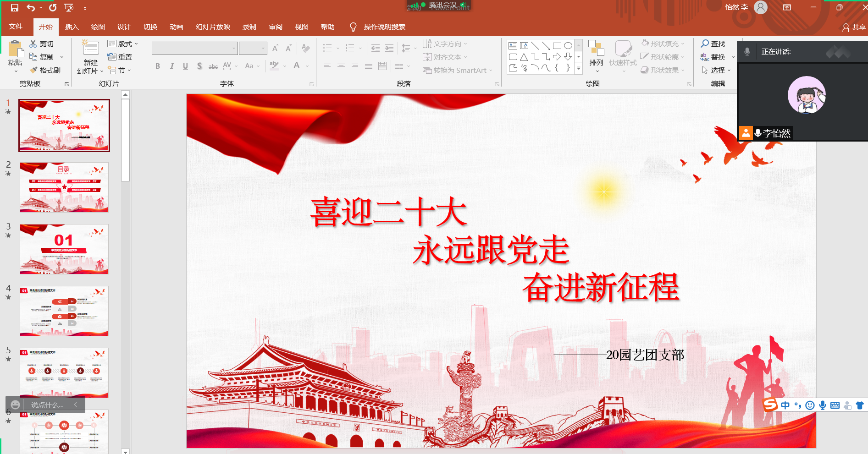
Task: Toggle center text alignment
Action: 341,66
